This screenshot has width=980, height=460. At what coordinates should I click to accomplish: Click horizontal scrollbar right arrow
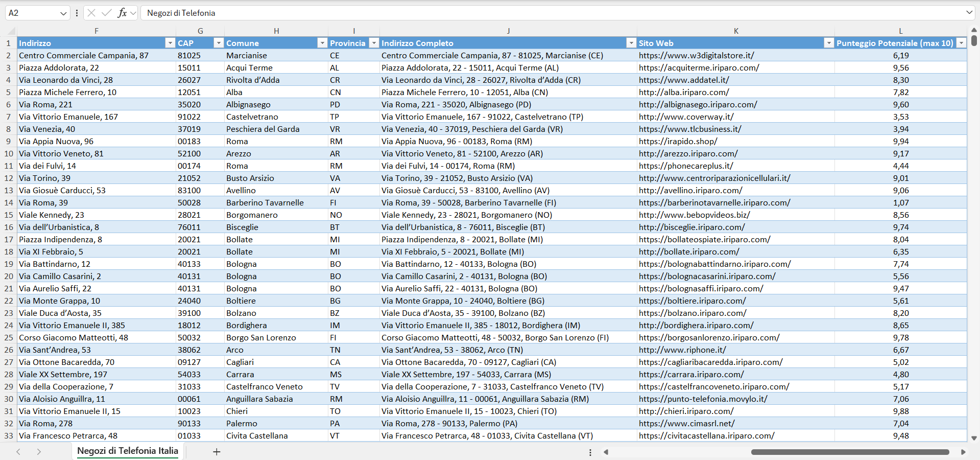click(x=963, y=452)
